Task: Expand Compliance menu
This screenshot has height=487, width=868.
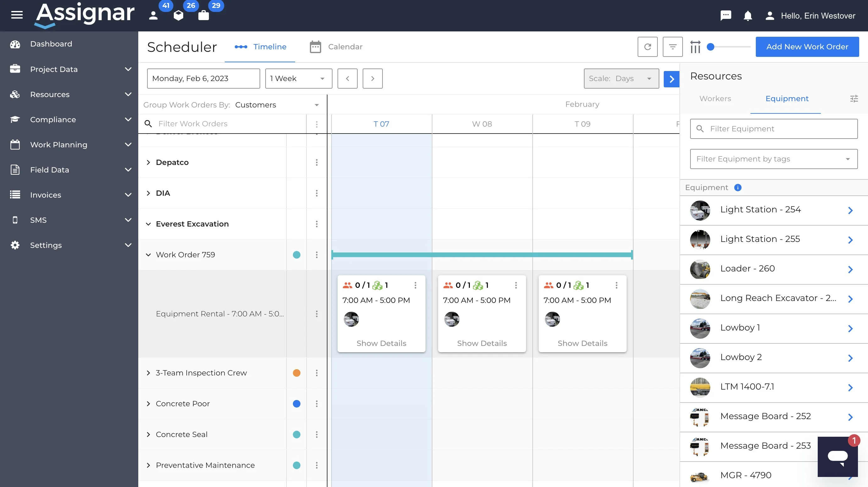Action: tap(69, 119)
